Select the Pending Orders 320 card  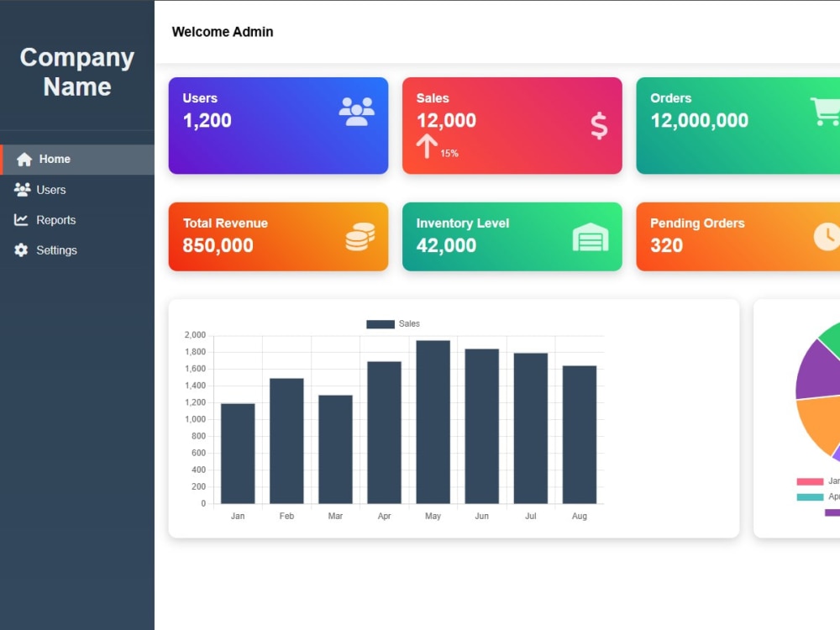tap(738, 236)
